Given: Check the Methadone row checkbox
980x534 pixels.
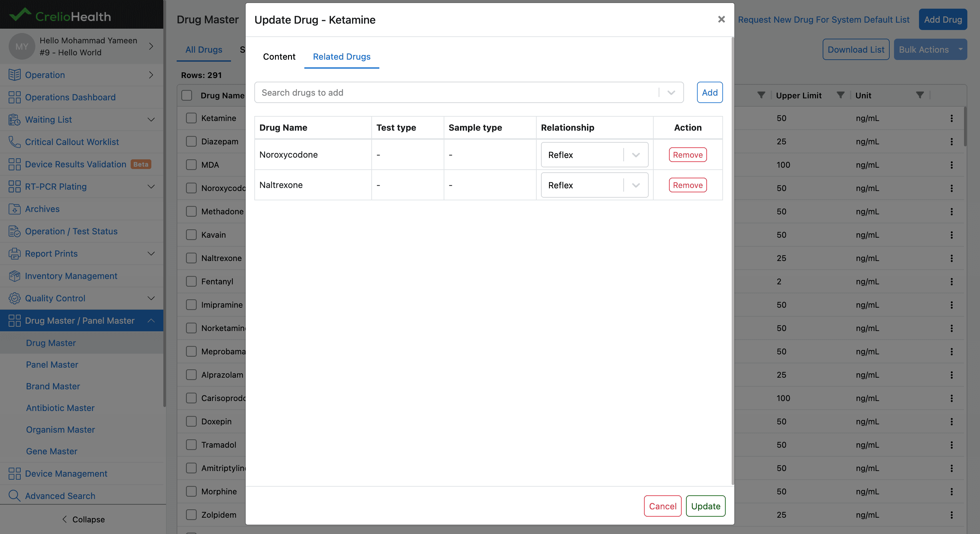Looking at the screenshot, I should pos(191,211).
